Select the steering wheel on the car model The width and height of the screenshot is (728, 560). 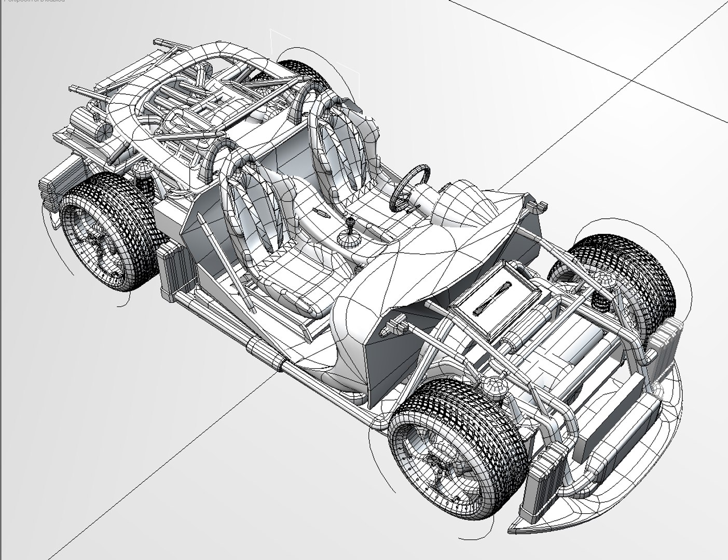tap(410, 187)
